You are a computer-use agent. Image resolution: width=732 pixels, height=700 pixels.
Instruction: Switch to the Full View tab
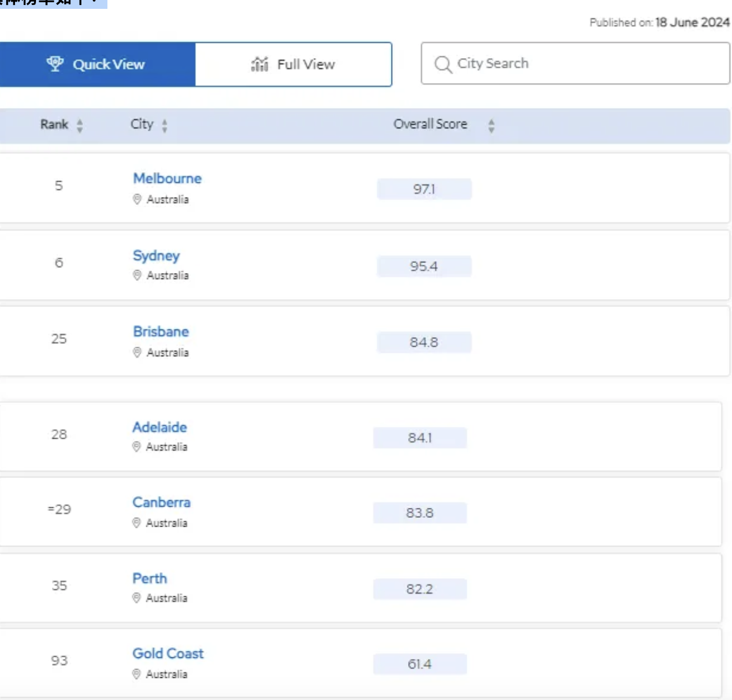[x=293, y=64]
